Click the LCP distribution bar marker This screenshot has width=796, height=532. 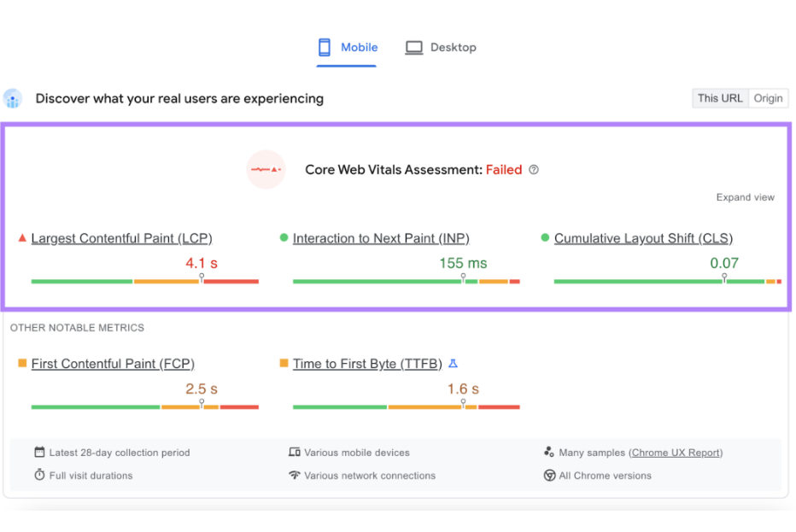tap(202, 278)
